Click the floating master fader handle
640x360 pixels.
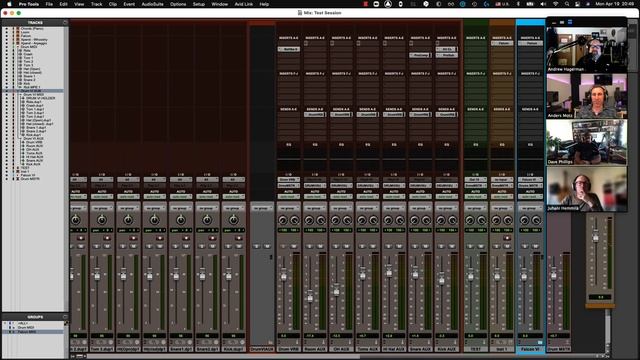tap(596, 237)
